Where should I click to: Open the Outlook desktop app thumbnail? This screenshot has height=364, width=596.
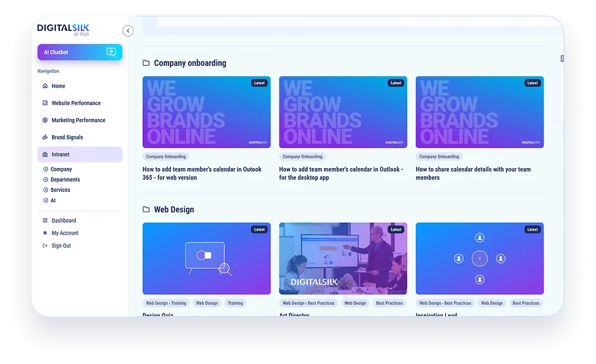[x=343, y=112]
